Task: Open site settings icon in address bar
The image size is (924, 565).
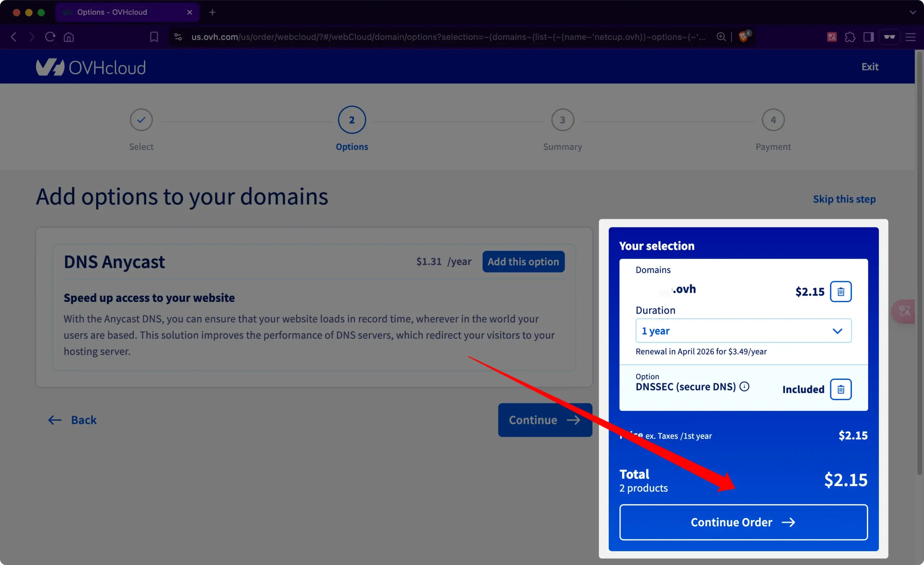Action: tap(178, 37)
